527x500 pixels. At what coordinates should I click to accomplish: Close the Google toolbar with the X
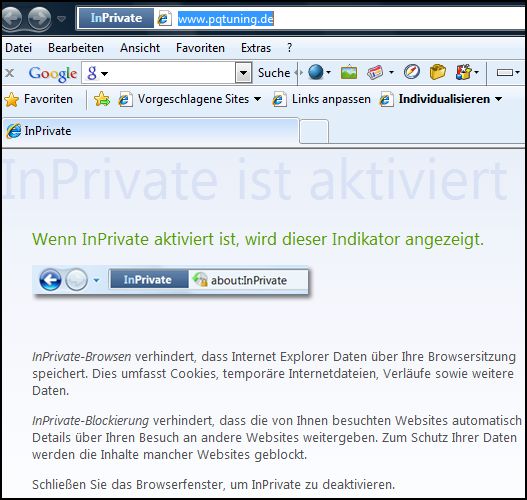[x=10, y=73]
